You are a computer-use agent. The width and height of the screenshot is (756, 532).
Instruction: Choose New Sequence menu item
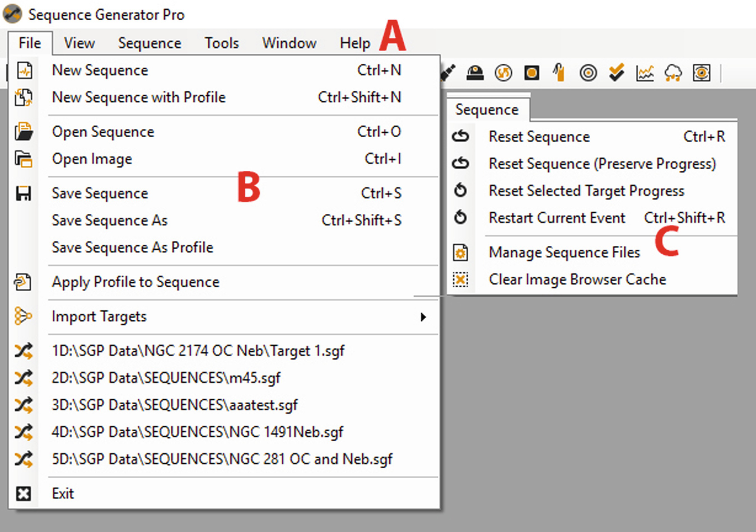(x=224, y=71)
